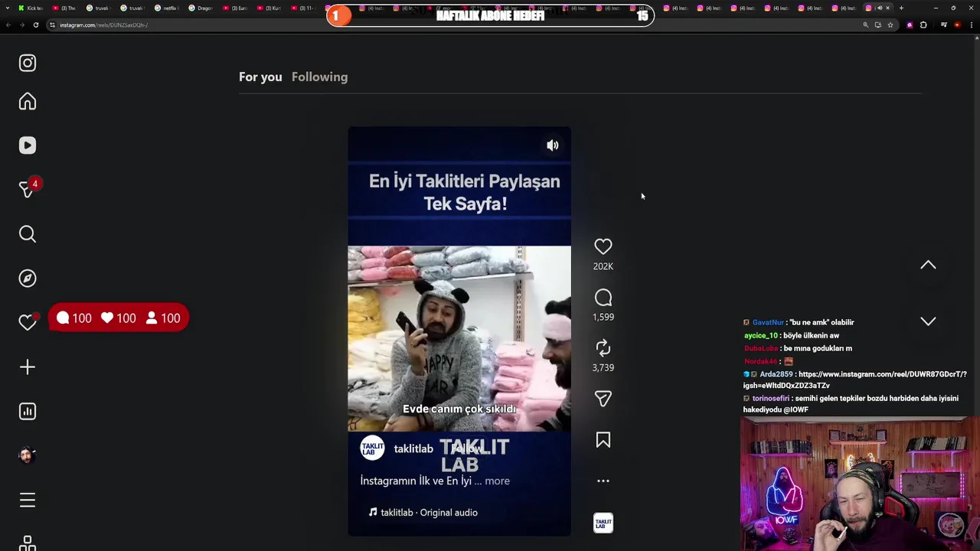Click repost count 3,739
980x551 pixels.
(x=603, y=367)
